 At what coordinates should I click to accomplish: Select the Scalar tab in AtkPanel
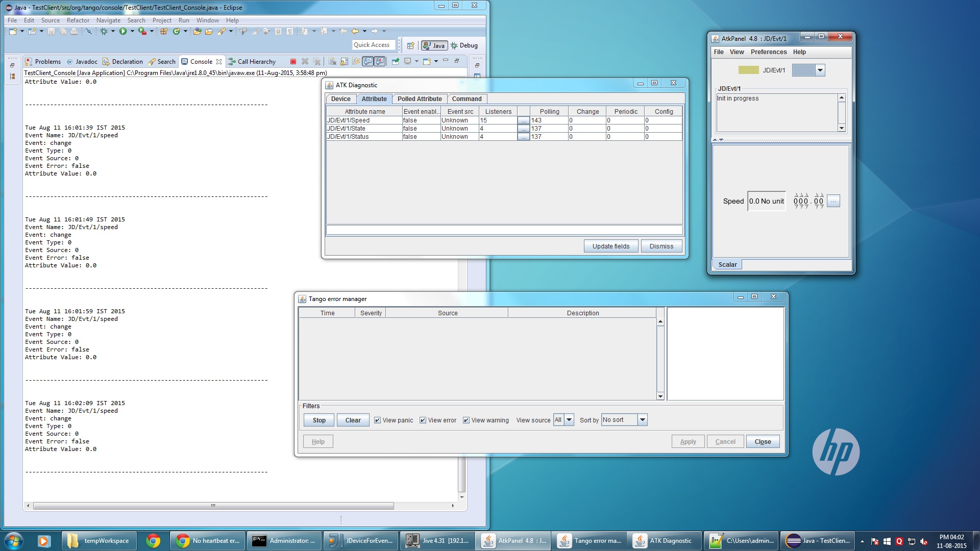point(727,265)
